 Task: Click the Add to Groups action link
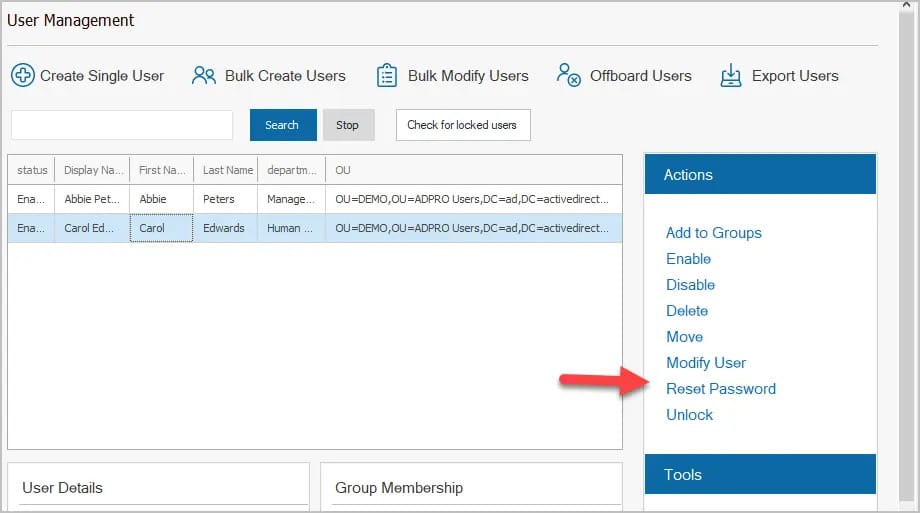[x=713, y=233]
